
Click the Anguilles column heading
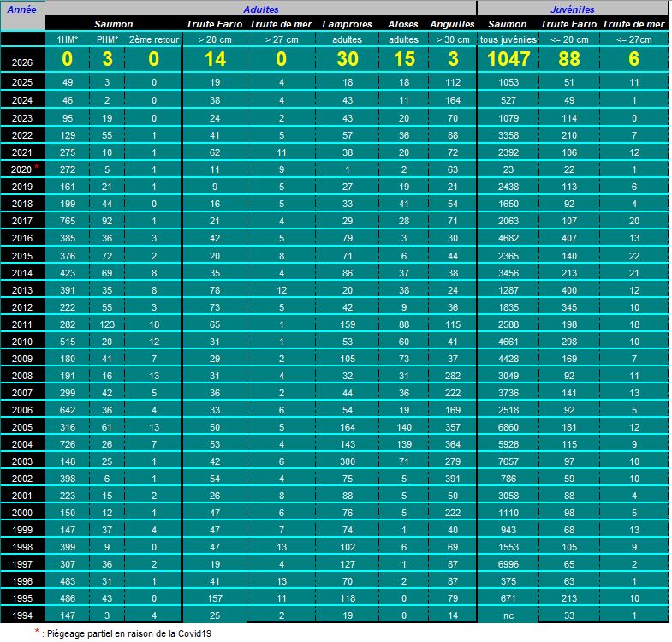(452, 24)
